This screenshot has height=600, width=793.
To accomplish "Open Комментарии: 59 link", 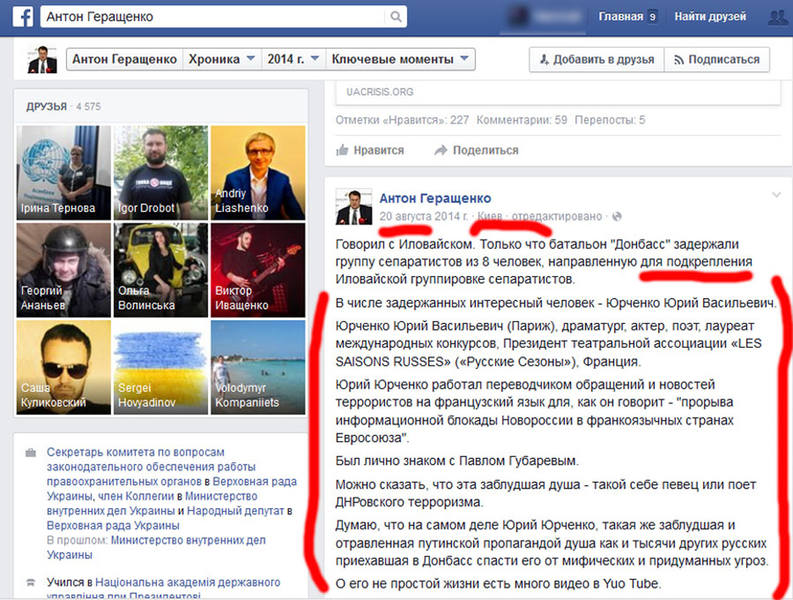I will click(x=521, y=120).
